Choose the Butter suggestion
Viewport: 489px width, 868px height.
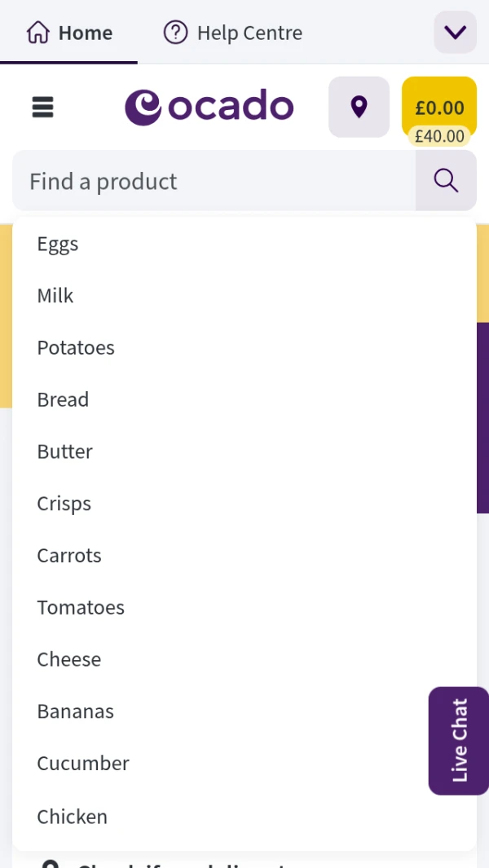pos(65,452)
